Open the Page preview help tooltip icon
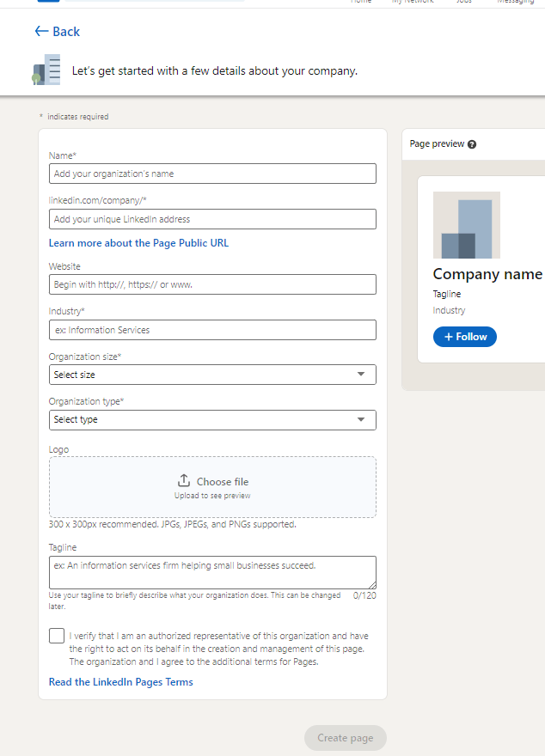The image size is (545, 756). pyautogui.click(x=471, y=143)
